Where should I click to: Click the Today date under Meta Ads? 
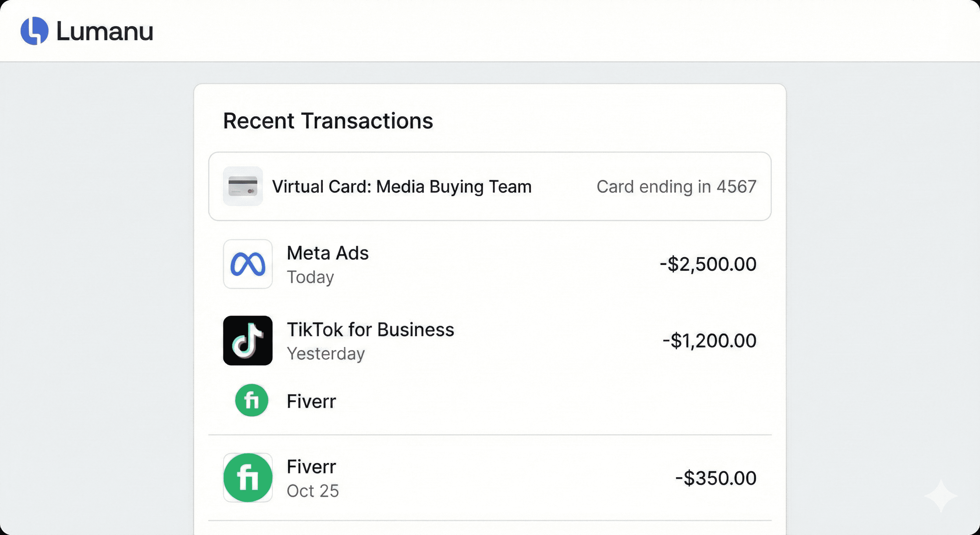coord(310,277)
